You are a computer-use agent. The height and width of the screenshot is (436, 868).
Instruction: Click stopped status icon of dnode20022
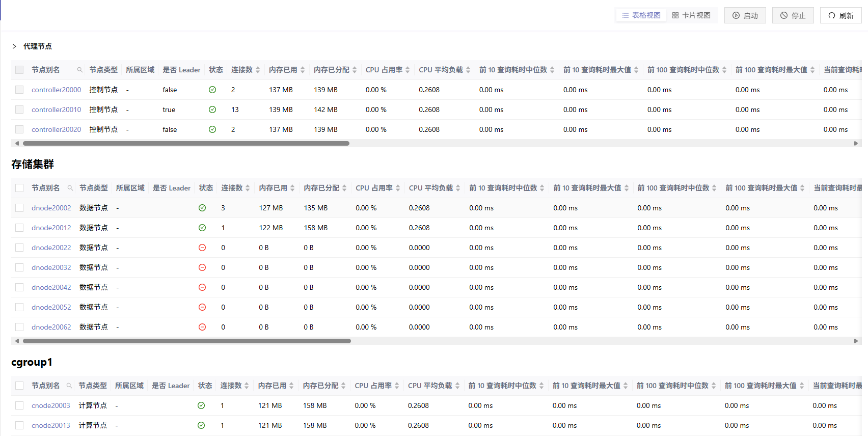point(202,248)
